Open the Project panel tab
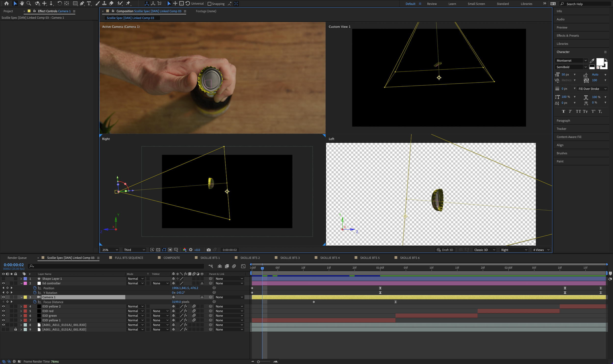The height and width of the screenshot is (364, 613). [8, 11]
